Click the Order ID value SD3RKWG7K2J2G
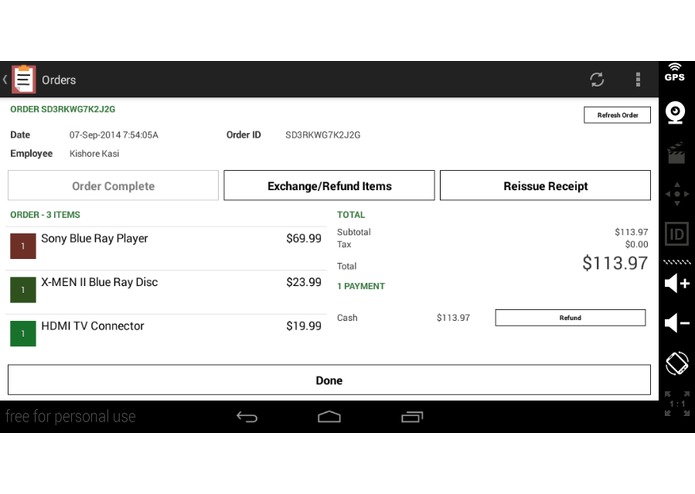Viewport: 695px width, 494px height. pyautogui.click(x=323, y=135)
